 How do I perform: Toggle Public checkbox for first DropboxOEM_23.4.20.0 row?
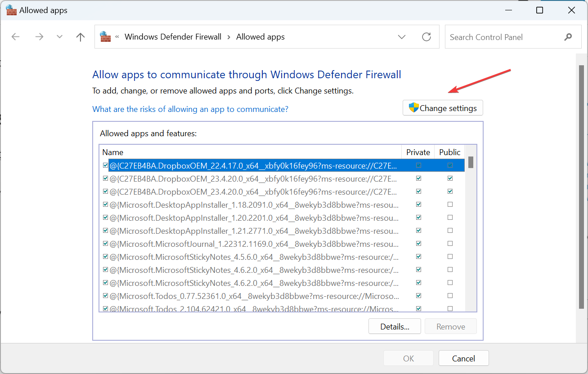450,178
